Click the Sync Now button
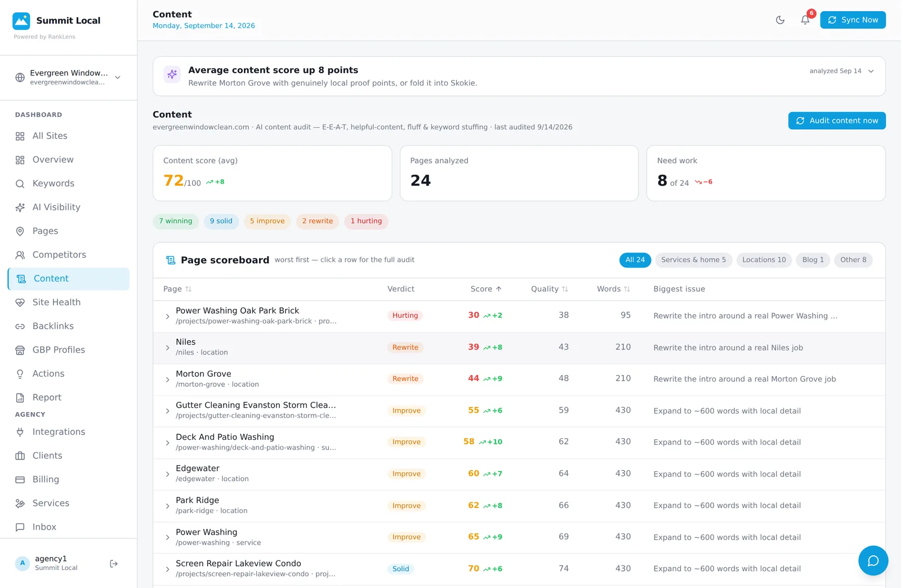 (853, 20)
